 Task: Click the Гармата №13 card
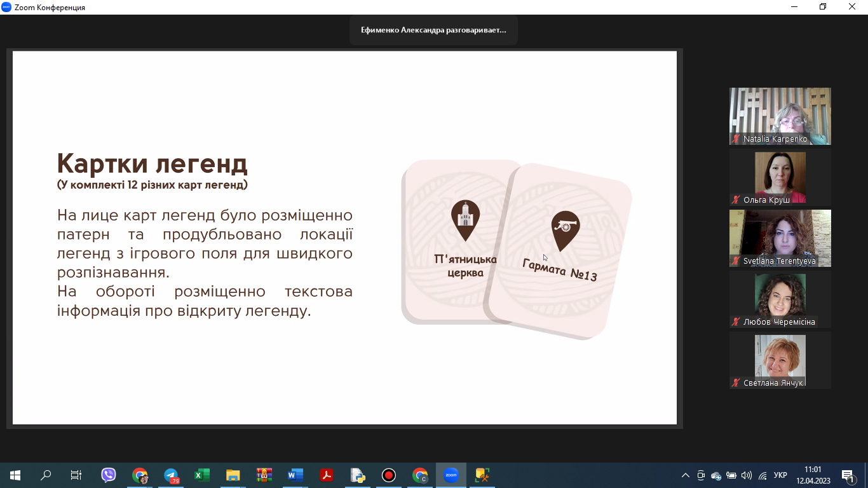(x=559, y=250)
